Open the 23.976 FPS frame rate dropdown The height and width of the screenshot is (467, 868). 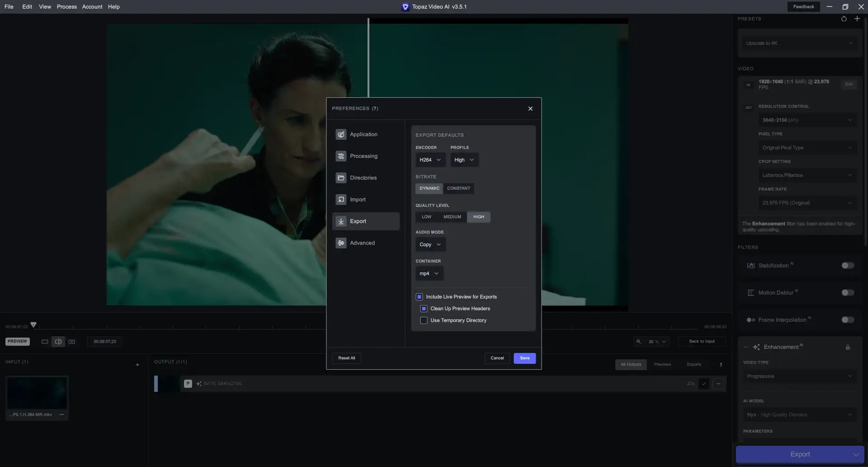pyautogui.click(x=807, y=203)
